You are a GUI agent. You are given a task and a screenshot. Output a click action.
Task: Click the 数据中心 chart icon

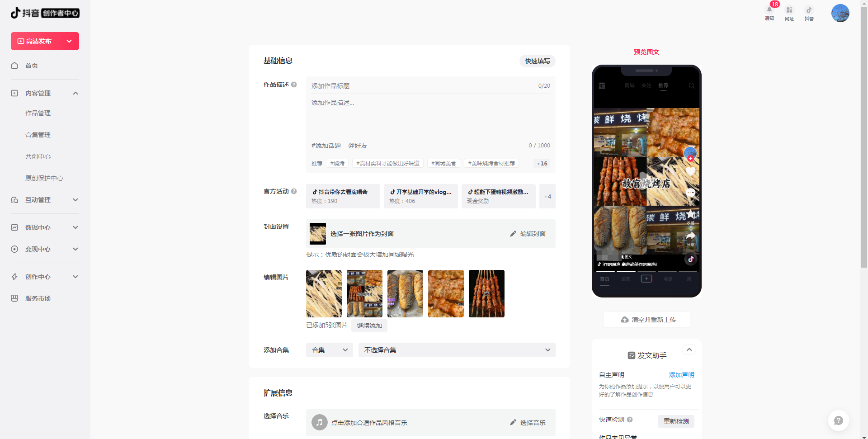click(x=14, y=227)
